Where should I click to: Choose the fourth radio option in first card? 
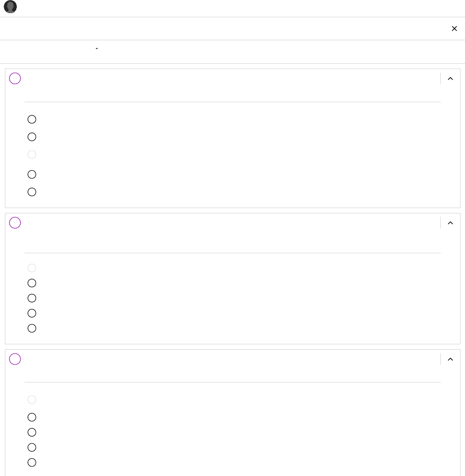point(32,174)
